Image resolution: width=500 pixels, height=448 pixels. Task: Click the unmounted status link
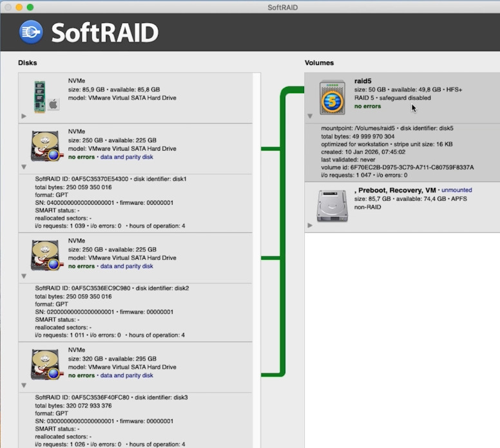click(x=457, y=190)
